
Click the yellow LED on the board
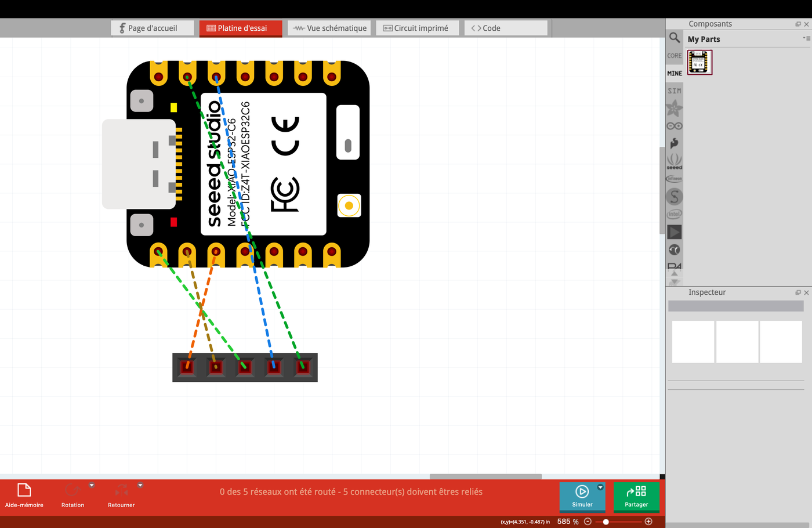(173, 107)
